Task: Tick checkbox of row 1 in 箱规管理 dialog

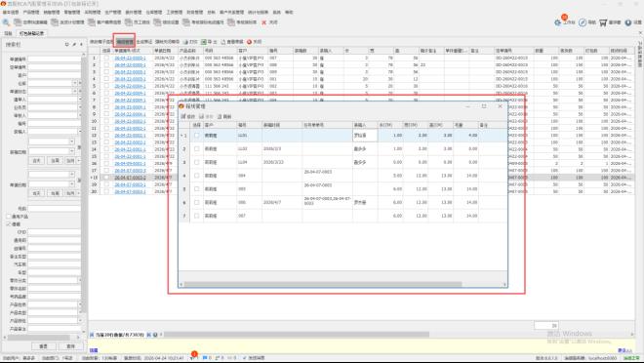Action: point(197,136)
